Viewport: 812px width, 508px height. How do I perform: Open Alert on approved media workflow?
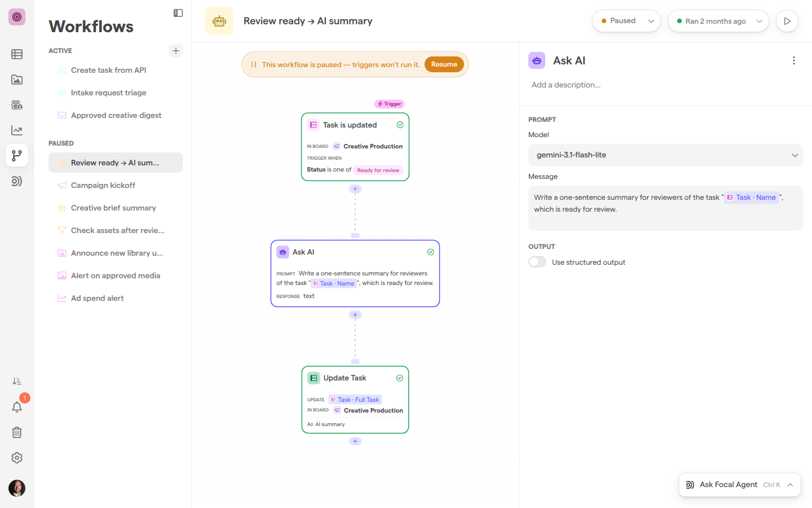[x=116, y=275]
